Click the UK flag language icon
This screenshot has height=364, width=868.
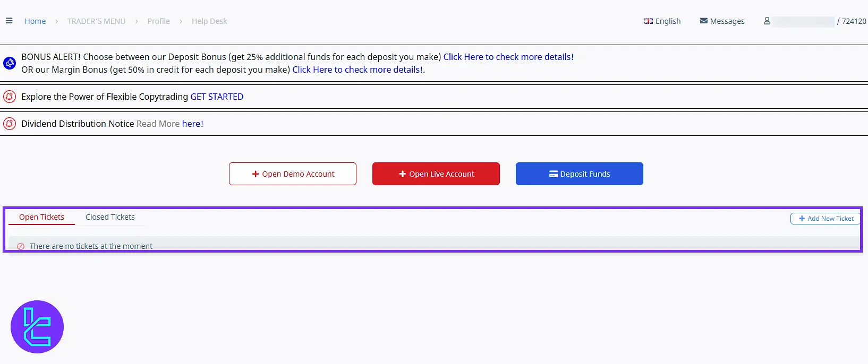[x=648, y=21]
